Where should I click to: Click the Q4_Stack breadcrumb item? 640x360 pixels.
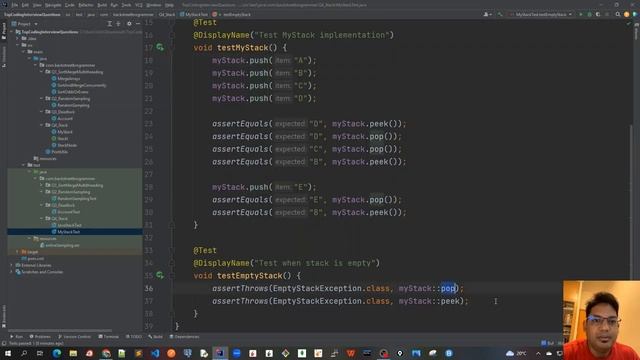click(167, 14)
